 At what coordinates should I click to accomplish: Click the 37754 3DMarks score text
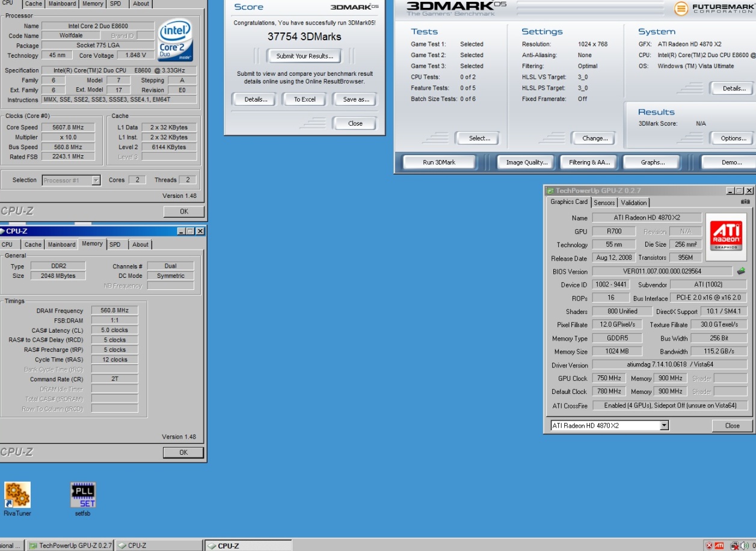tap(304, 37)
